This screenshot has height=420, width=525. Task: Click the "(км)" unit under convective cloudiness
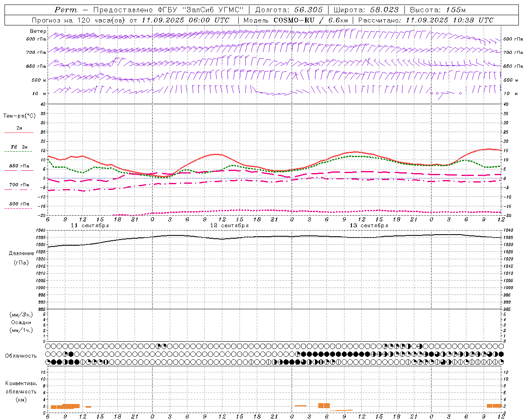click(21, 399)
